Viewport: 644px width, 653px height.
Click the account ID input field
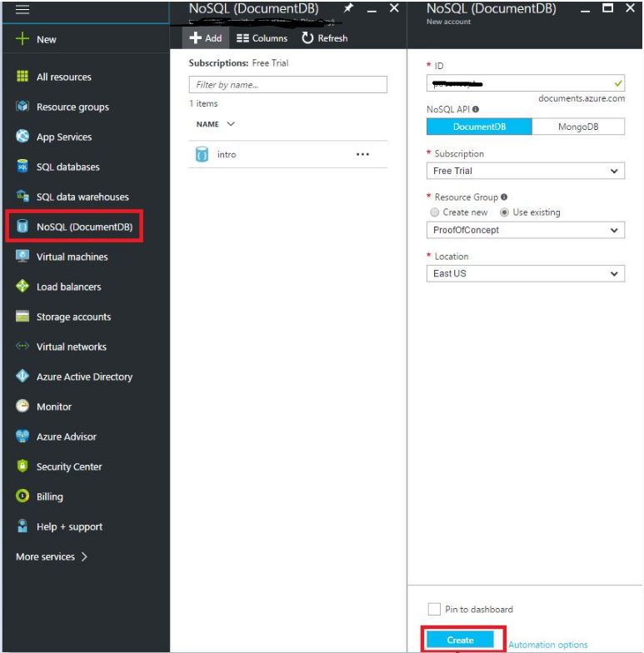(x=525, y=83)
